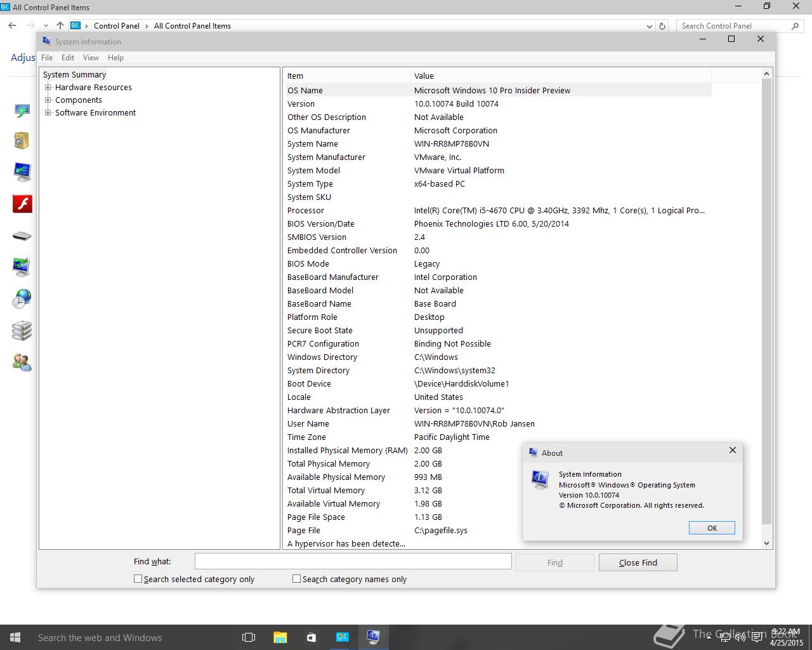Open the recent locations dropdown arrow

pos(46,26)
